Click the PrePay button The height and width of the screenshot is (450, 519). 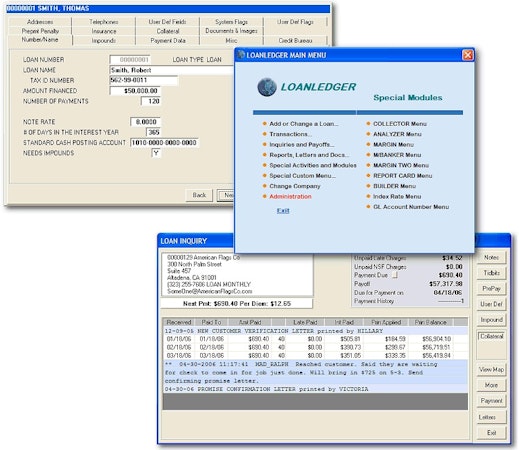tap(491, 288)
